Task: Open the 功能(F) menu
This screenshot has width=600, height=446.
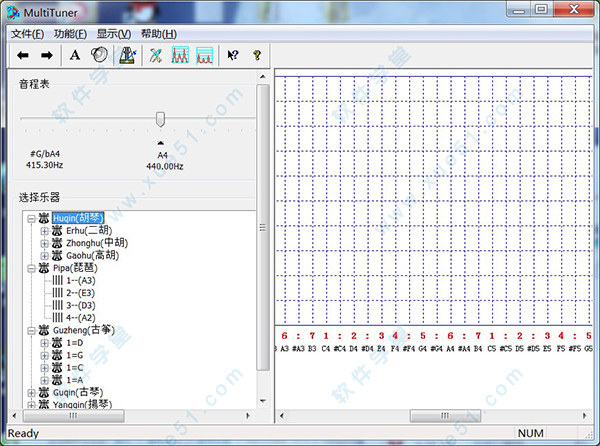Action: pos(70,34)
